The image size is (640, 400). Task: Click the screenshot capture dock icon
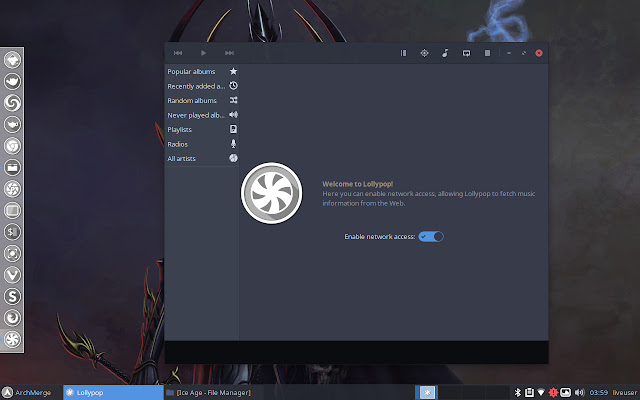point(12,253)
